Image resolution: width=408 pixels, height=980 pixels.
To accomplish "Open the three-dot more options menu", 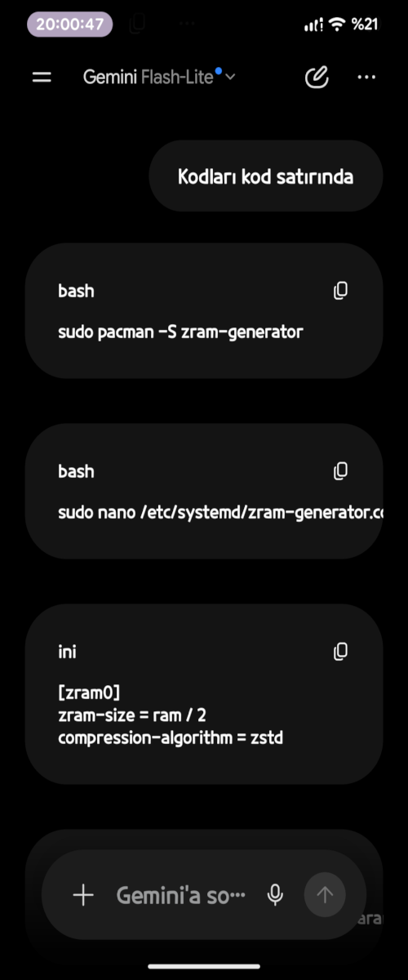I will point(366,78).
